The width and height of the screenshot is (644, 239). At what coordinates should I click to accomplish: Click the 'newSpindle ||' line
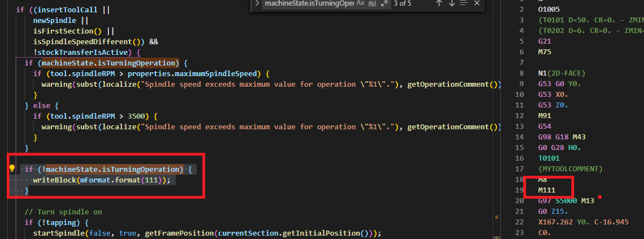pyautogui.click(x=61, y=21)
